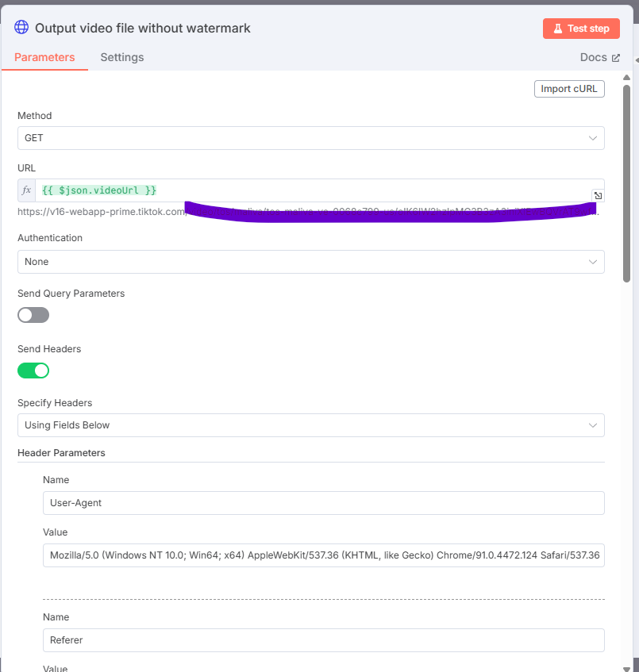Image resolution: width=639 pixels, height=672 pixels.
Task: Open the URL expression editor expand icon
Action: [x=598, y=195]
